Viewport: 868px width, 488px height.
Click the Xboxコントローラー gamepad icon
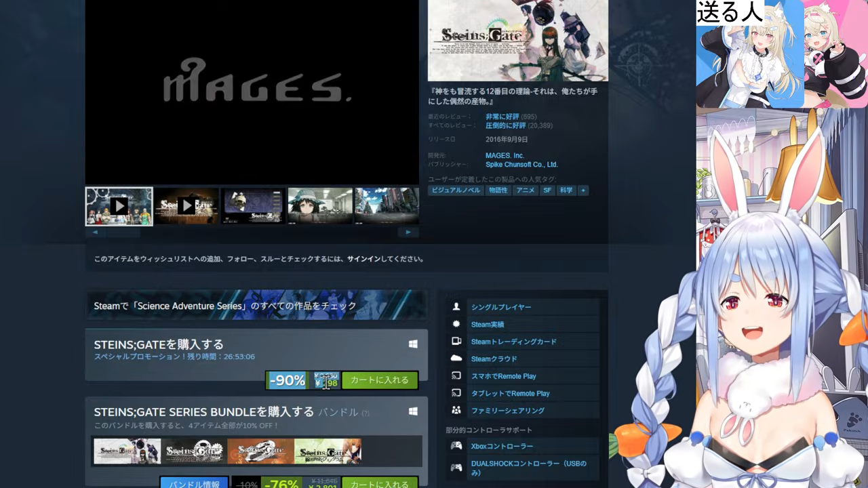pyautogui.click(x=456, y=446)
